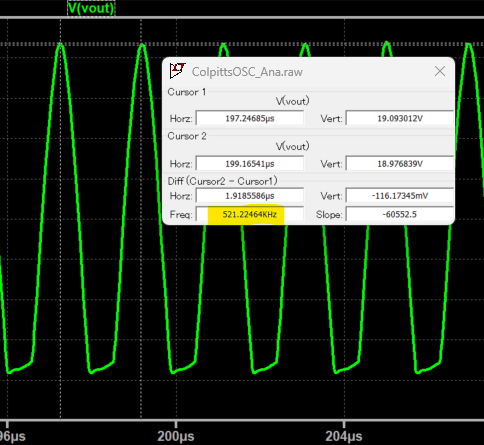Click the Diff horizontal 1.9185586µs field
The image size is (484, 445).
coord(250,196)
